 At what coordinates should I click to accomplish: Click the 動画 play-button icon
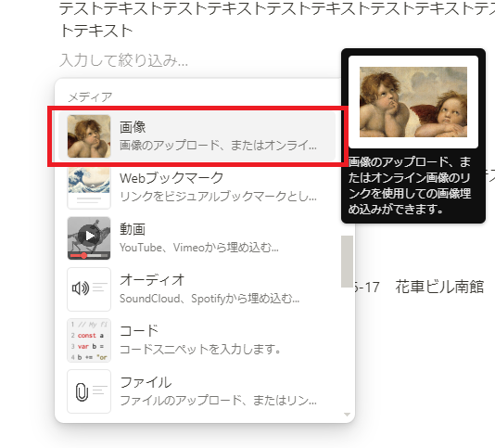tap(89, 238)
